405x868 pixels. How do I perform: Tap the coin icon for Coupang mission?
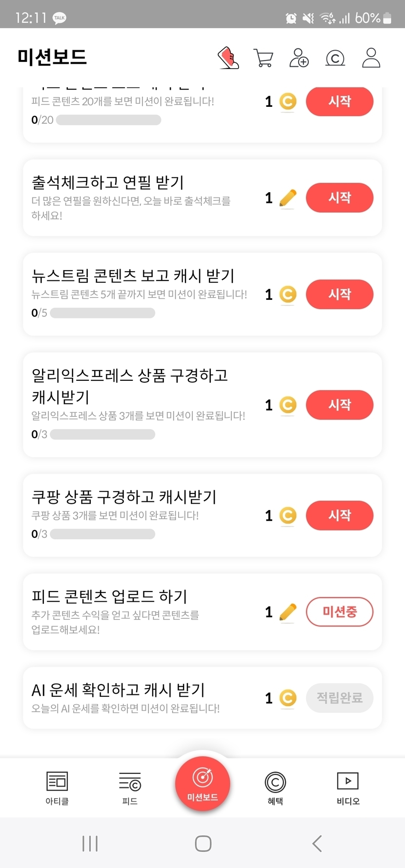pyautogui.click(x=288, y=515)
